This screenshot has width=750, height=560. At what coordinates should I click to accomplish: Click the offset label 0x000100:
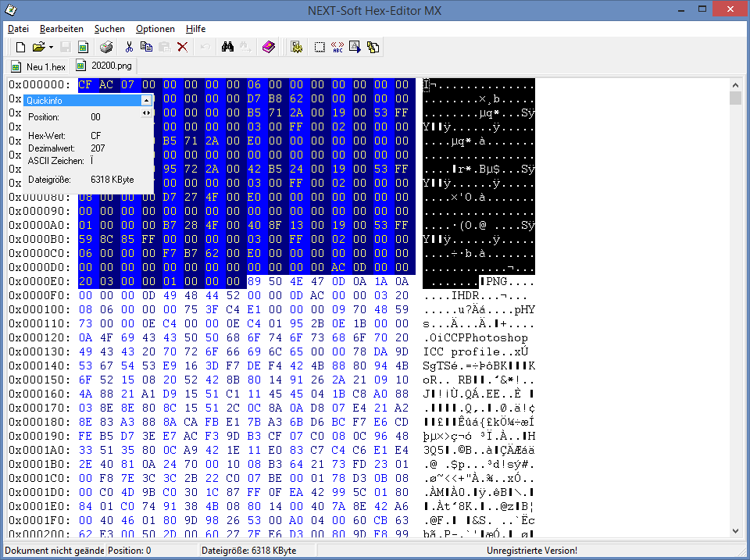[x=40, y=309]
